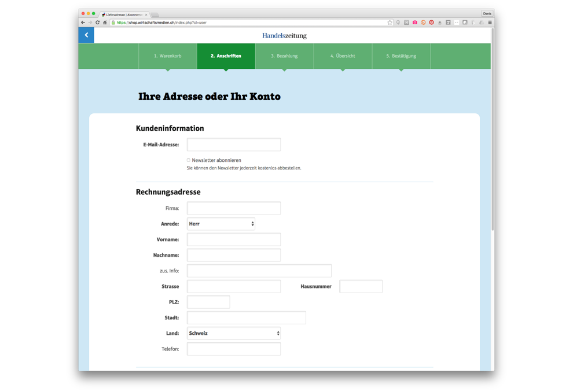Select the Lieferadresse browser tab
The width and height of the screenshot is (573, 392).
pyautogui.click(x=124, y=15)
